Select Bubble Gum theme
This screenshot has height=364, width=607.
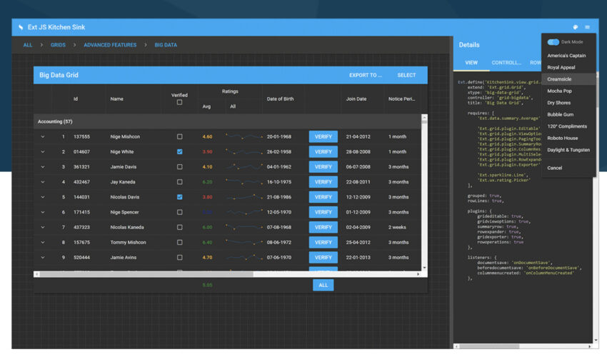coord(568,114)
